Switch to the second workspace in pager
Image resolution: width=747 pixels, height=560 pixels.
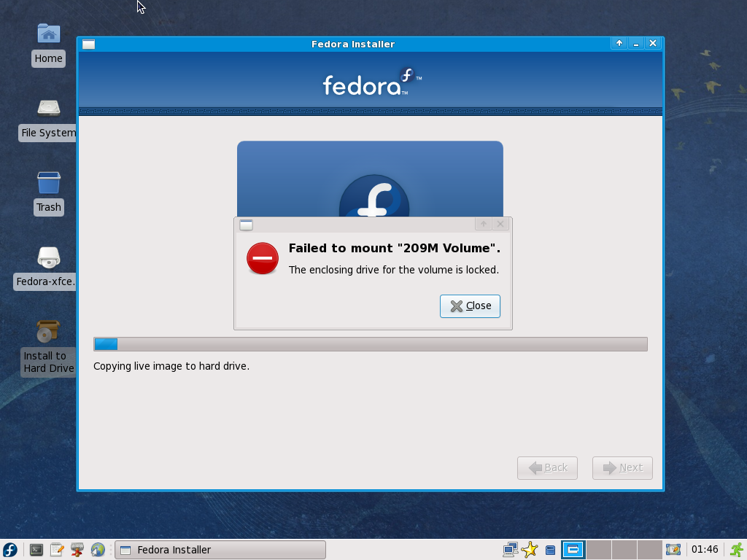pyautogui.click(x=599, y=550)
